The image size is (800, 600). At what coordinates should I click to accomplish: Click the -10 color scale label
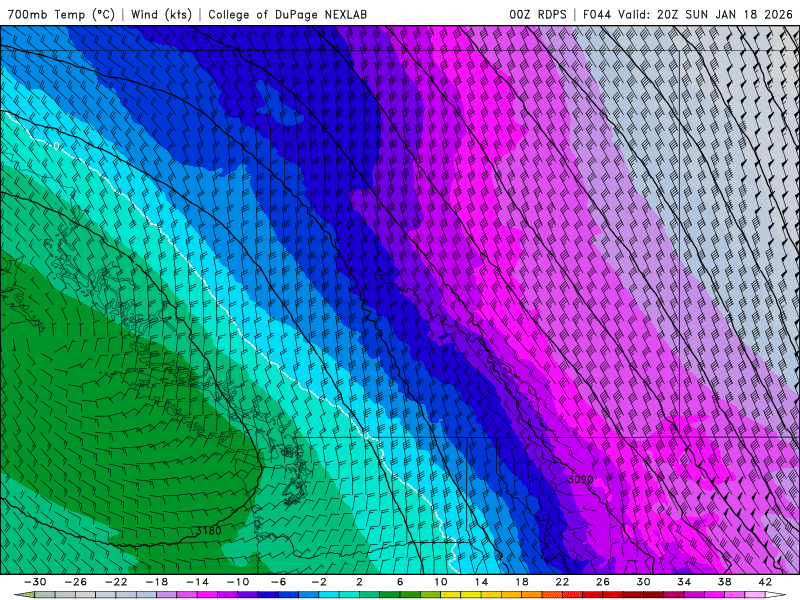(x=238, y=582)
